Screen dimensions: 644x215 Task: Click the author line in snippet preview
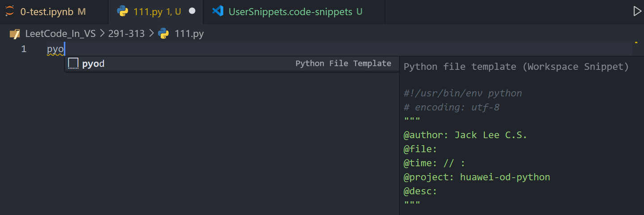pos(466,135)
